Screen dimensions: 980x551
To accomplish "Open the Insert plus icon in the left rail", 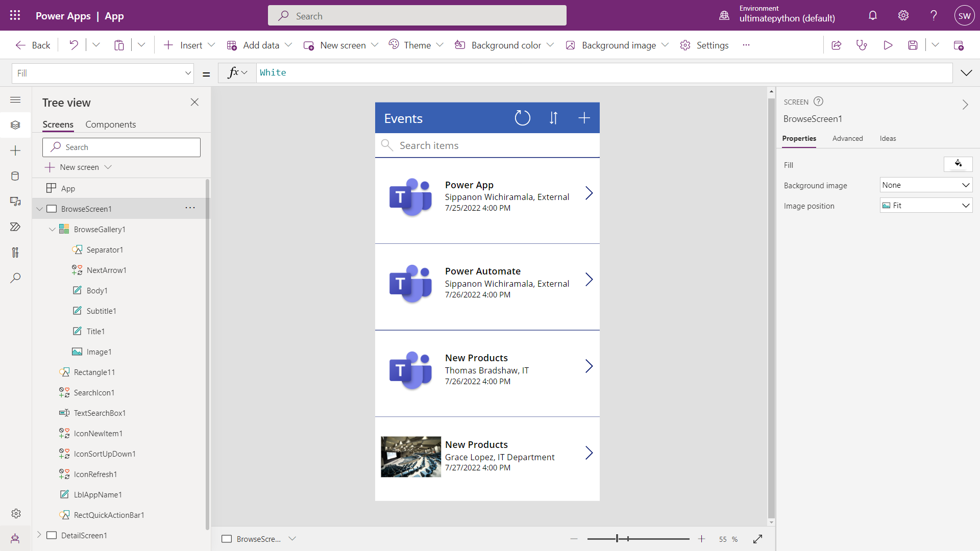I will coord(15,151).
